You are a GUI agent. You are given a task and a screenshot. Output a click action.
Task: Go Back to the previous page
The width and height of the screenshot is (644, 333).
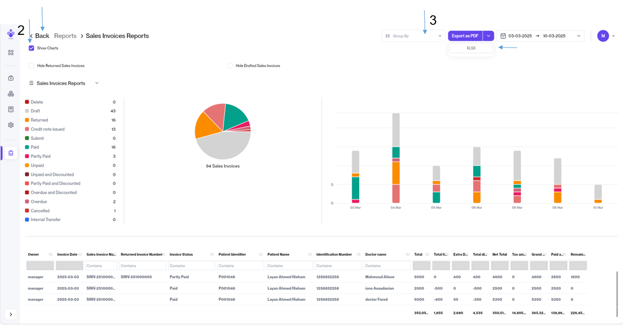tap(41, 36)
